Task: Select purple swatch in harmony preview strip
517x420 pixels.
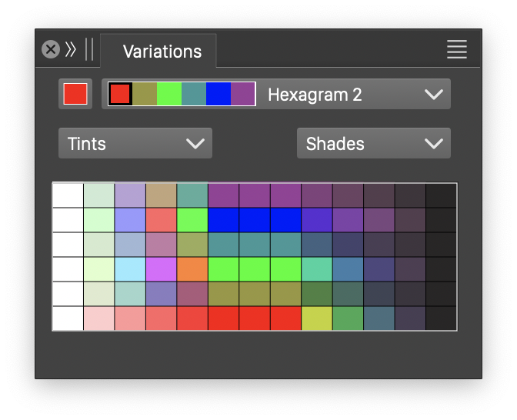Action: 243,94
